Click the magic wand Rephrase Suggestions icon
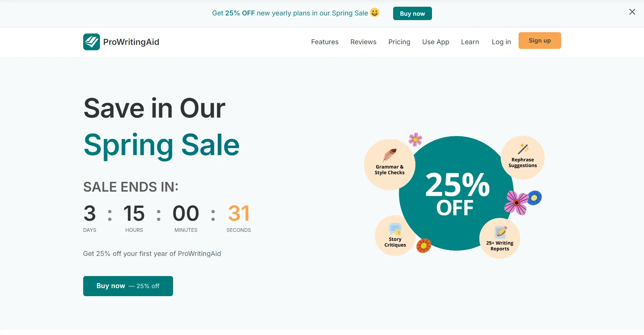644x335 pixels. click(523, 149)
